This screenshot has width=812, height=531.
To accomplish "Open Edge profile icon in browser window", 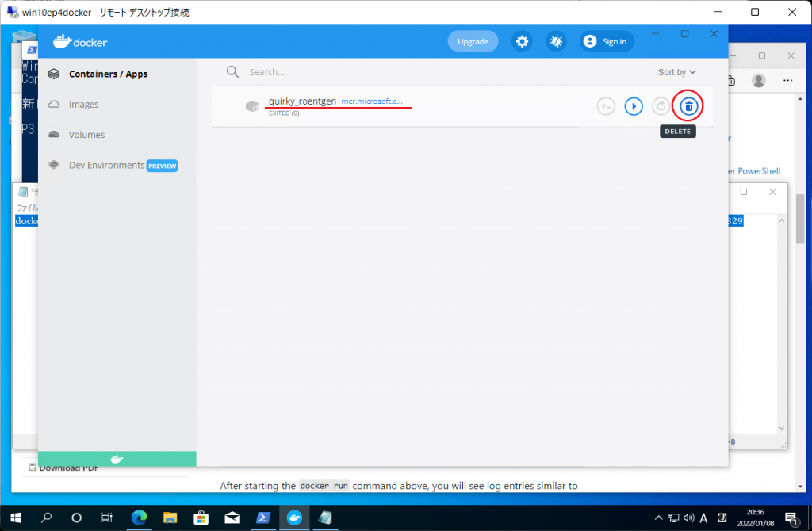I will 759,80.
